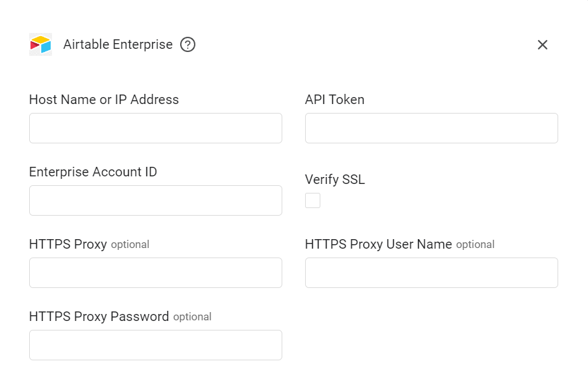Click into the API Token field
This screenshot has width=588, height=366.
(431, 128)
